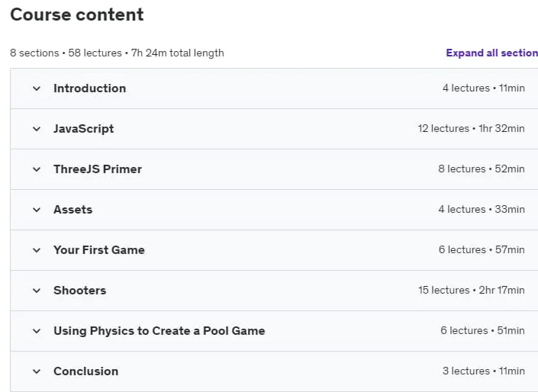Open the Introduction section title
Image resolution: width=538 pixels, height=392 pixels.
point(89,88)
